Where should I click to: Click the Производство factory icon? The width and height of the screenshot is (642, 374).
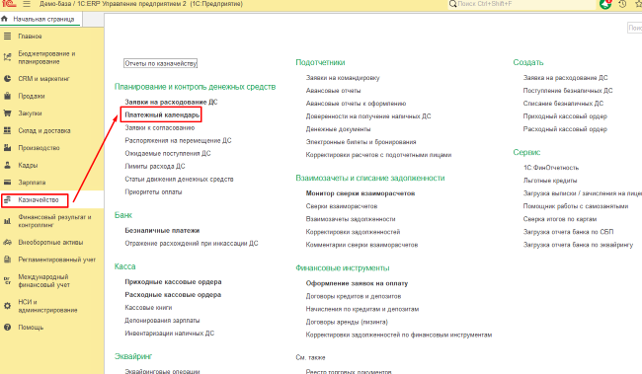[x=7, y=147]
